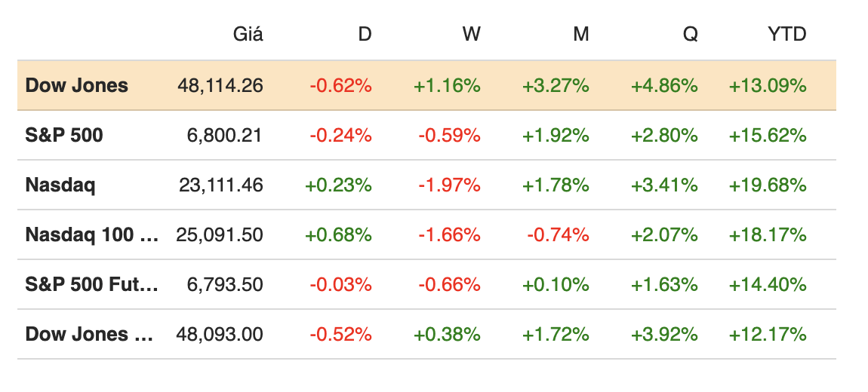868x392 pixels.
Task: Click Nasdaq 100 monthly change -0.74%
Action: pos(559,234)
